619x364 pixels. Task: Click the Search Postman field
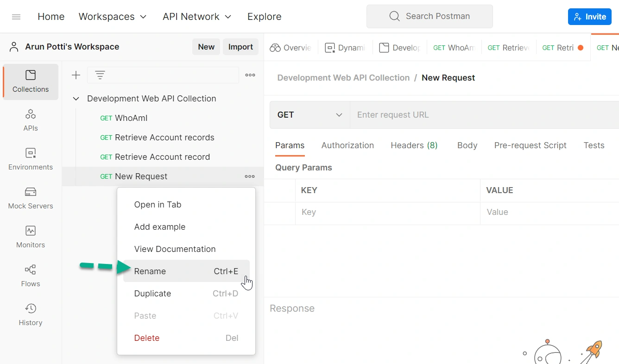coord(430,16)
